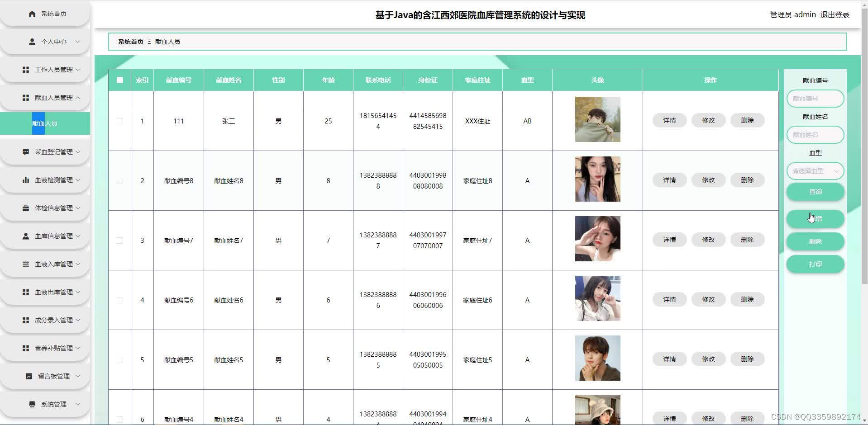This screenshot has width=868, height=425.
Task: Click 修改 for row 献血姓名5
Action: (x=708, y=359)
